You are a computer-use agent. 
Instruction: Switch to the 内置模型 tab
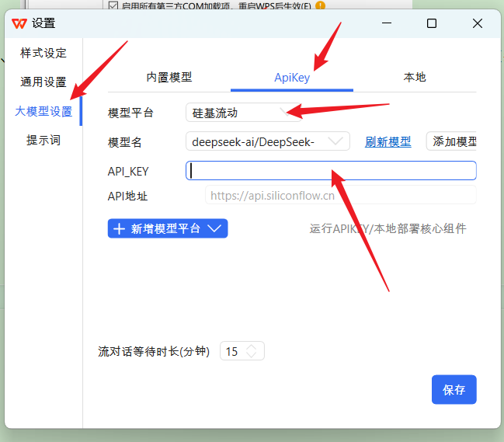[169, 78]
